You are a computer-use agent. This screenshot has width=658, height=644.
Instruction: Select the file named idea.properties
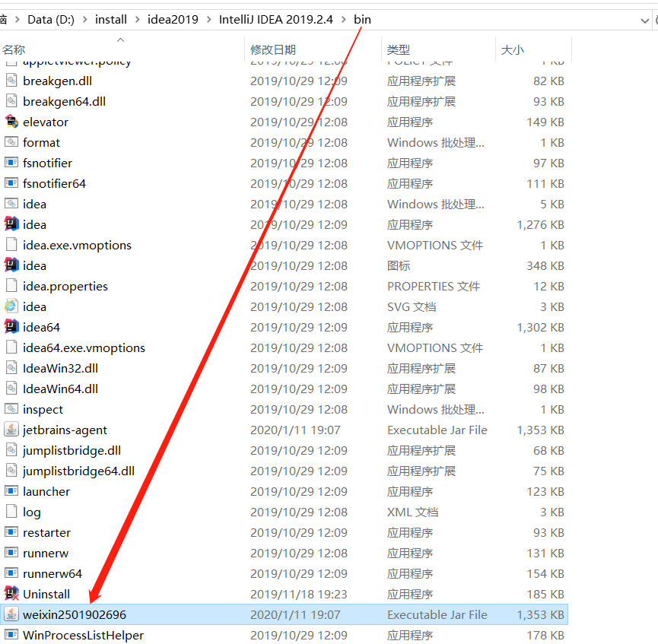65,286
